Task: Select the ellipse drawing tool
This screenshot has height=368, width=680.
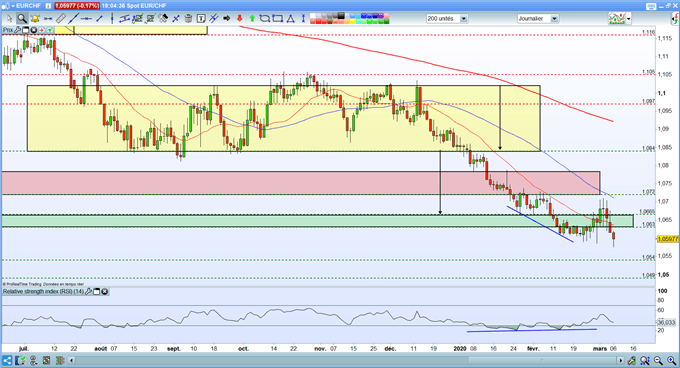Action: (265, 19)
